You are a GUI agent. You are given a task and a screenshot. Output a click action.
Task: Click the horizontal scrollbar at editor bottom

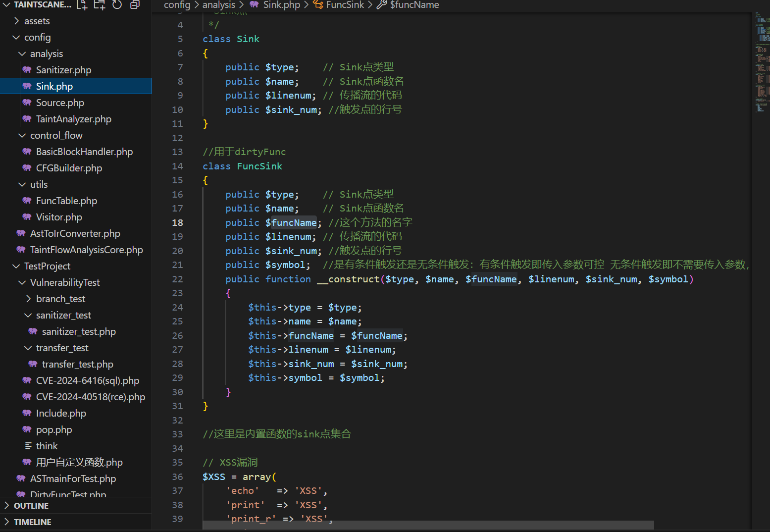[428, 525]
